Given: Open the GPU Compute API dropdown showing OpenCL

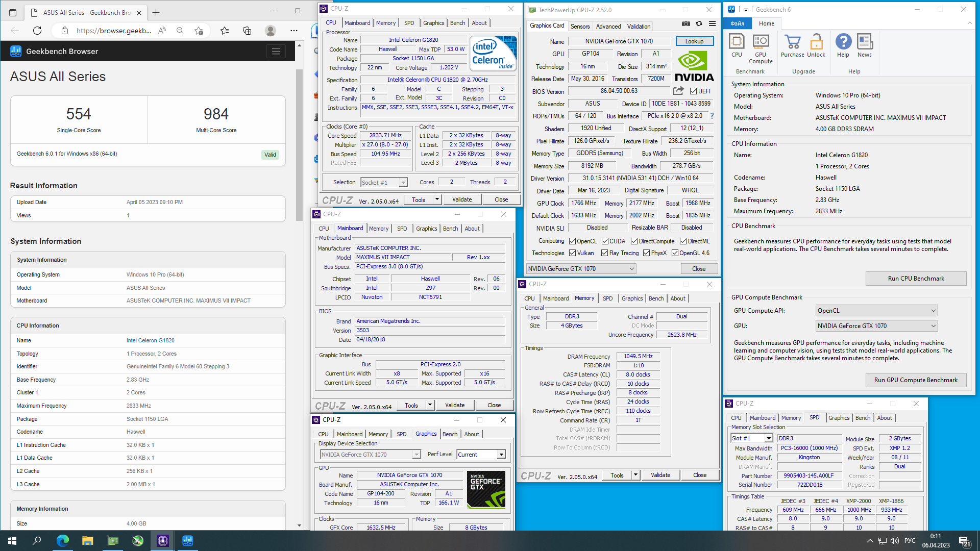Looking at the screenshot, I should (x=877, y=311).
